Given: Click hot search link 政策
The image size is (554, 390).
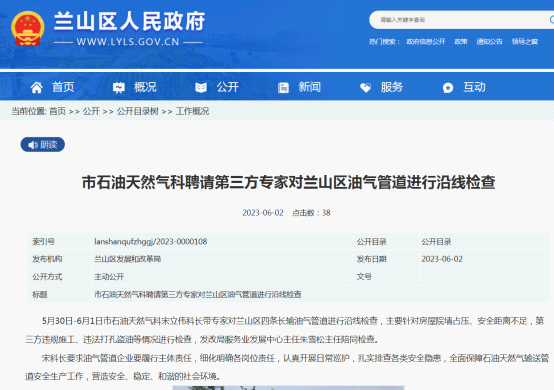Looking at the screenshot, I should [x=461, y=42].
